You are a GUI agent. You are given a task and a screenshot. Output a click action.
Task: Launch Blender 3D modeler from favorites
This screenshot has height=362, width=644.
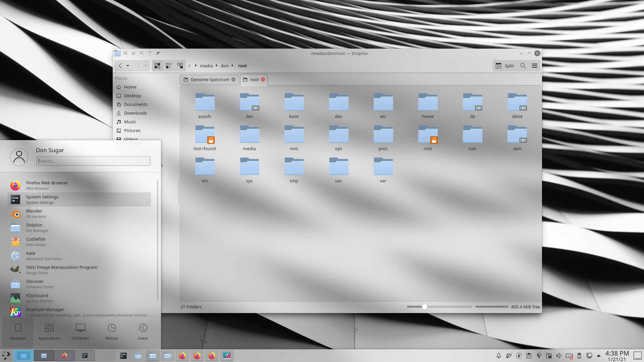(79, 214)
